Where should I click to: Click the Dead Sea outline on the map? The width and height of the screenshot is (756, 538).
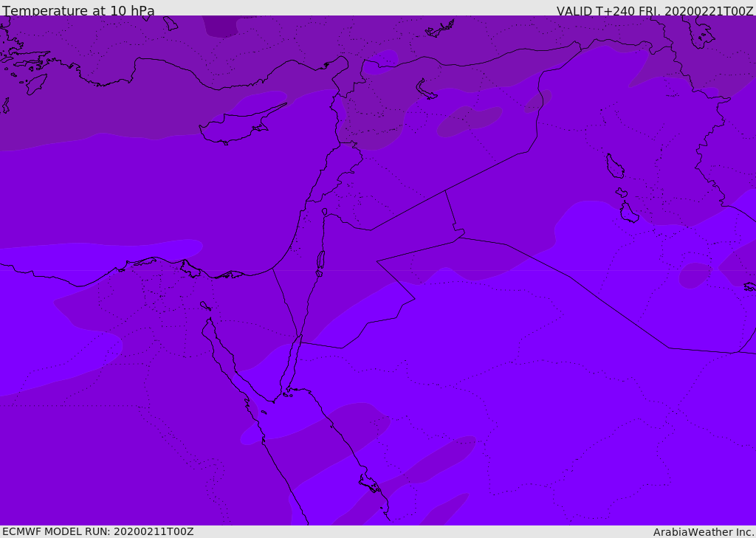[320, 263]
